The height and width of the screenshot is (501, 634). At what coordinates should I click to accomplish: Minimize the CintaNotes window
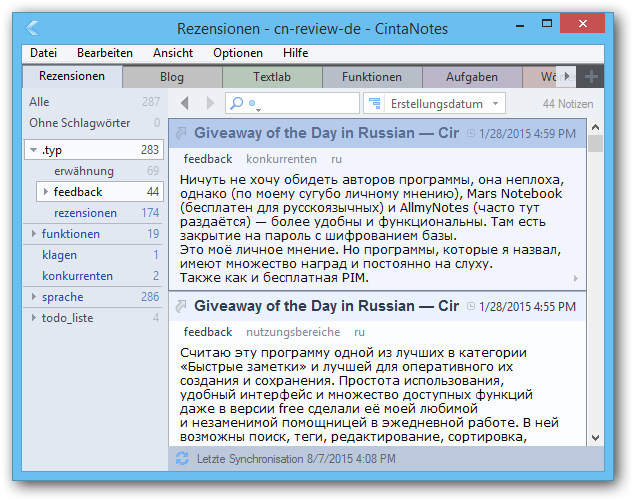pos(520,26)
